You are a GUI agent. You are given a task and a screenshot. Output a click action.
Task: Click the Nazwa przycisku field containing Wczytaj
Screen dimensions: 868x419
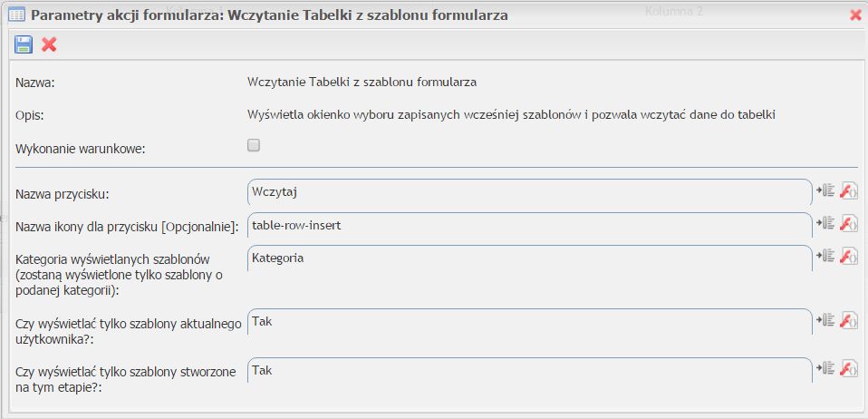point(530,192)
